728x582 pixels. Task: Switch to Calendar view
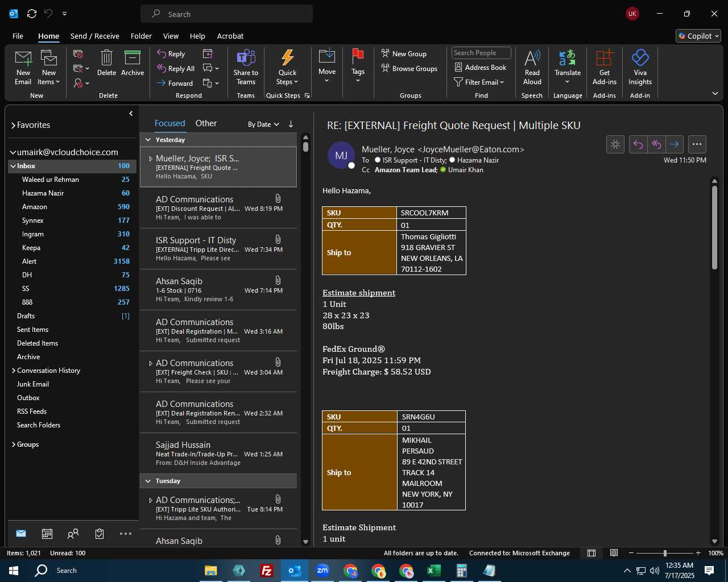tap(47, 533)
